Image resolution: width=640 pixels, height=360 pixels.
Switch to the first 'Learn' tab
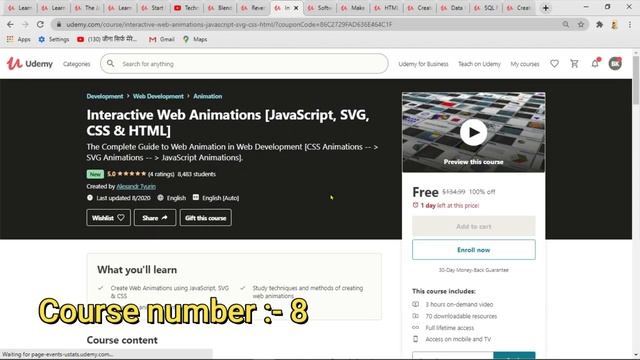coord(19,8)
